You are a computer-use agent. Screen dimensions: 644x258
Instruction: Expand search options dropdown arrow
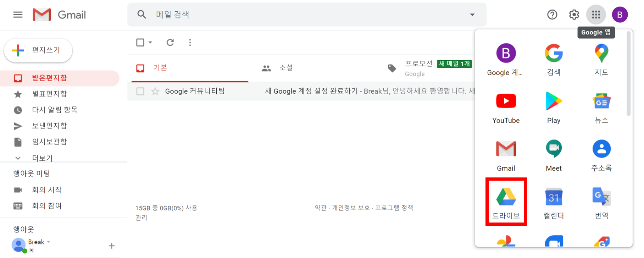pyautogui.click(x=472, y=15)
